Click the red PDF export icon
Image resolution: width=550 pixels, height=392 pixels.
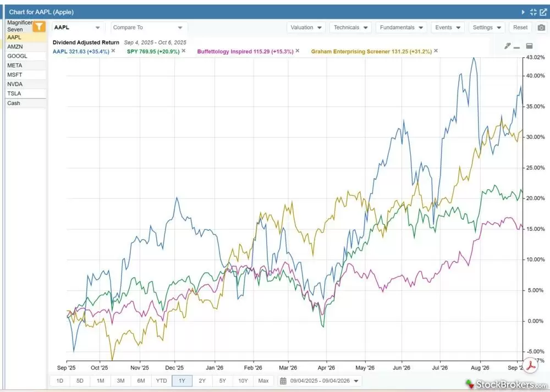[530, 365]
